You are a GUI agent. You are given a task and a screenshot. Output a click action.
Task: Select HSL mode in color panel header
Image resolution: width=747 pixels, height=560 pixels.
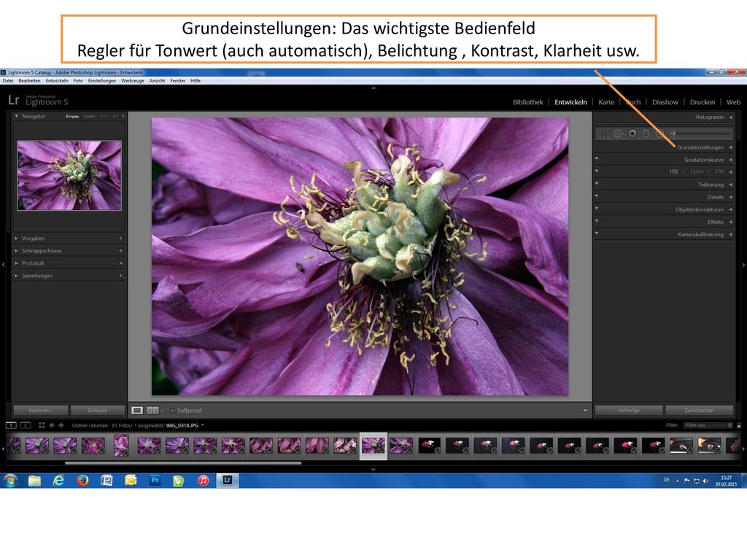coord(674,171)
